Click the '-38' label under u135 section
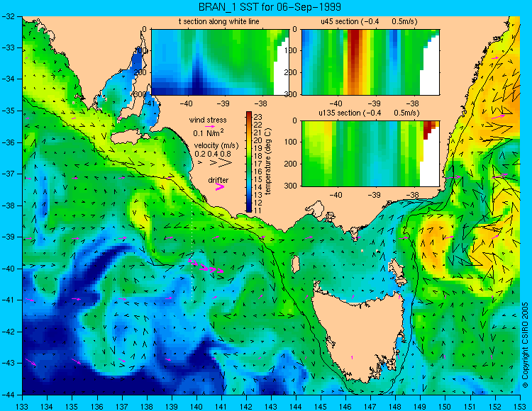The image size is (532, 411). tap(412, 195)
